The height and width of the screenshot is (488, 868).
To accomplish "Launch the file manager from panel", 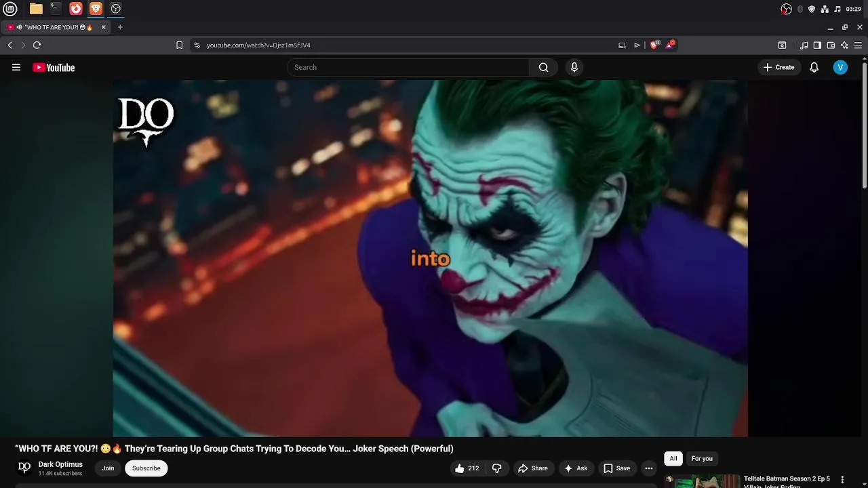I will click(36, 9).
